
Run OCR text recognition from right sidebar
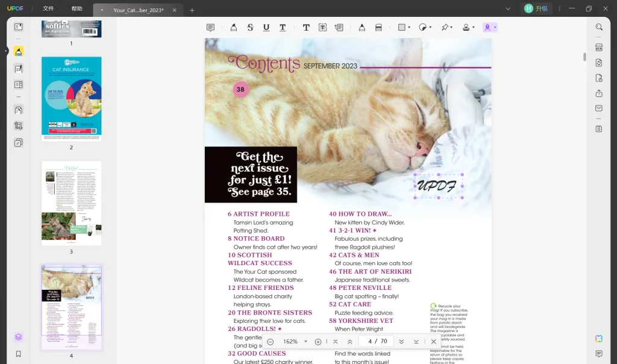[599, 48]
